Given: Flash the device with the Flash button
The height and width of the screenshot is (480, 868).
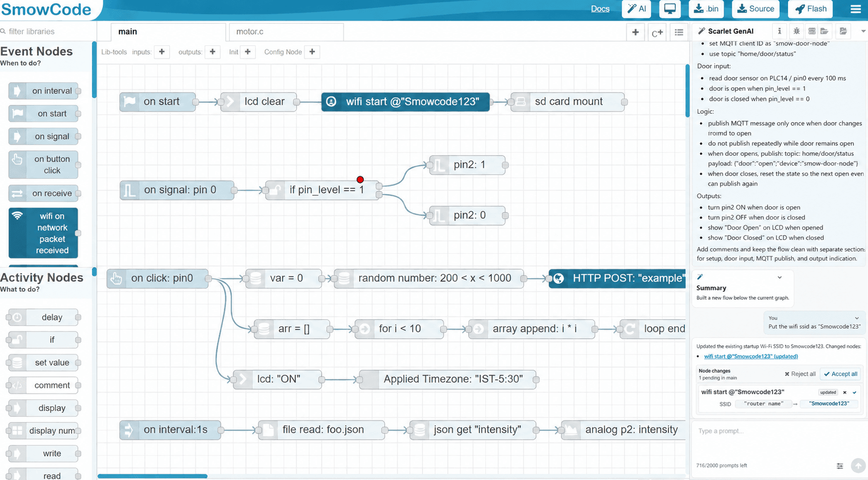Looking at the screenshot, I should [810, 9].
